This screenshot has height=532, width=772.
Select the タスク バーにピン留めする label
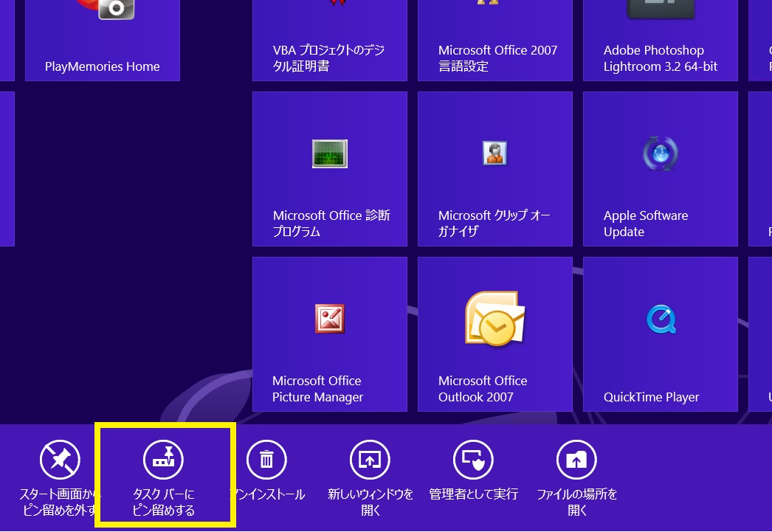coord(163,502)
